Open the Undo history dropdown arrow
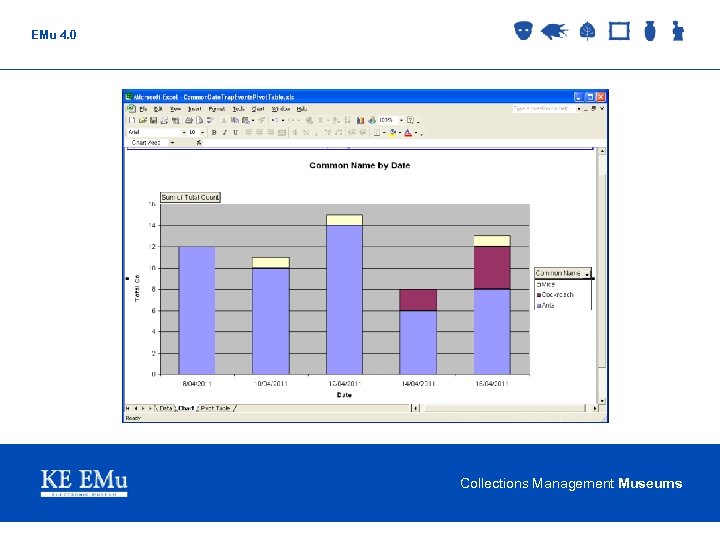Screen dimensions: 720x540 (x=282, y=120)
